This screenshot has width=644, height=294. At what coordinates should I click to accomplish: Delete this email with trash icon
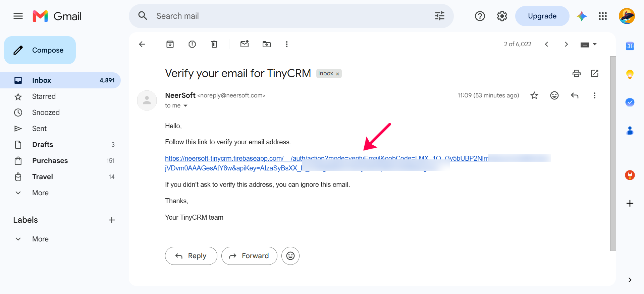[214, 44]
